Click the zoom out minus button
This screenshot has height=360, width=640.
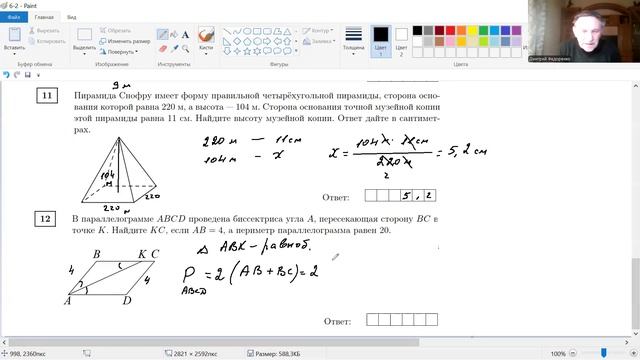click(573, 353)
